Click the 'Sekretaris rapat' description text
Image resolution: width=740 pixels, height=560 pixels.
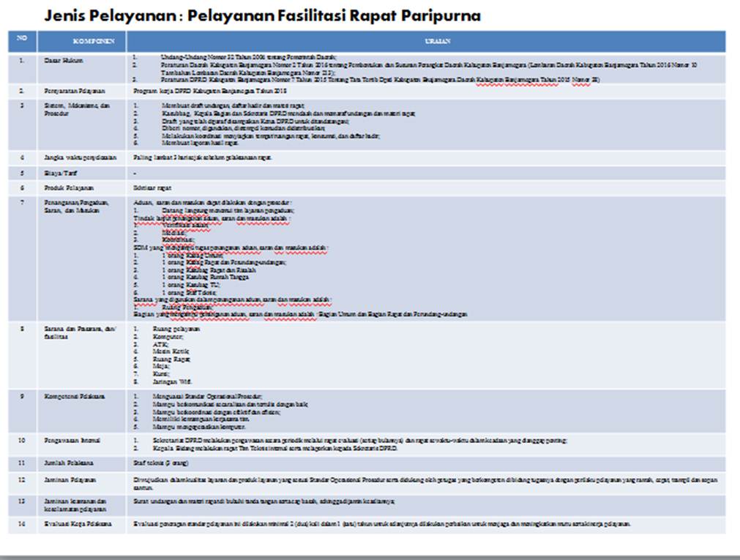click(x=153, y=188)
